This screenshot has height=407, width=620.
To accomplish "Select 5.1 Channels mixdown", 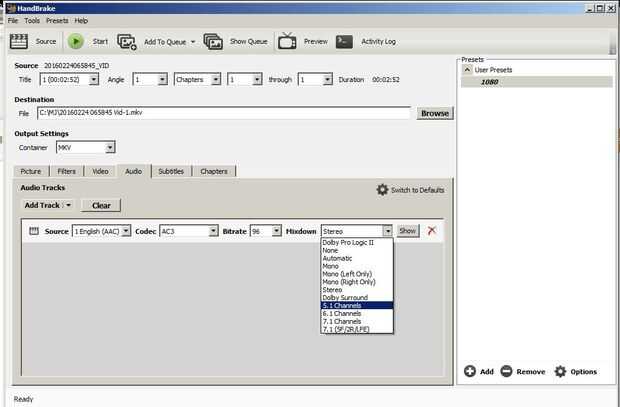I will (x=357, y=305).
